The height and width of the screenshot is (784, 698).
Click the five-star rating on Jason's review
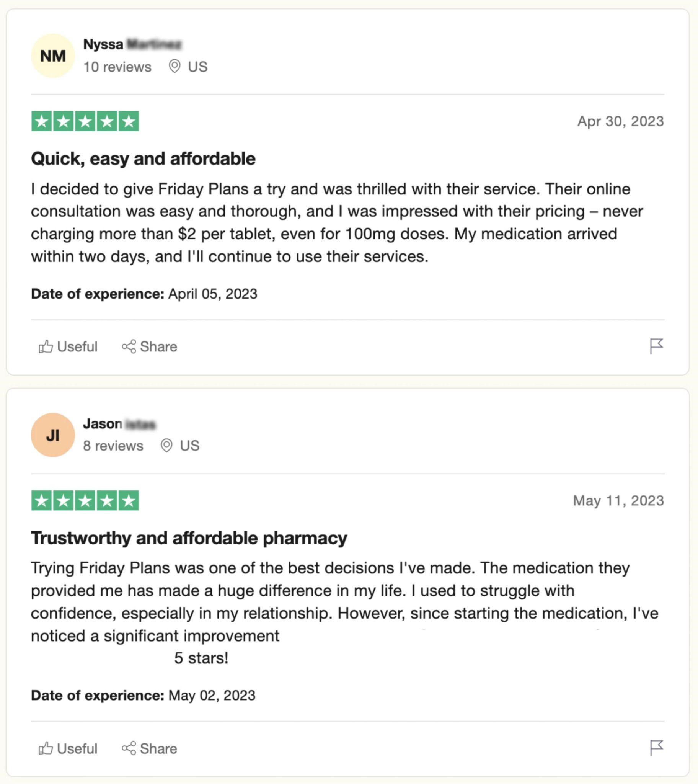[x=85, y=501]
